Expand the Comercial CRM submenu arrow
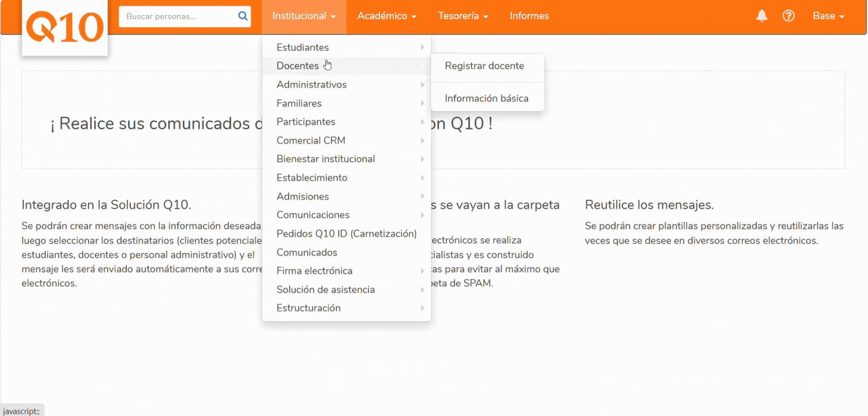868x416 pixels. coord(422,141)
